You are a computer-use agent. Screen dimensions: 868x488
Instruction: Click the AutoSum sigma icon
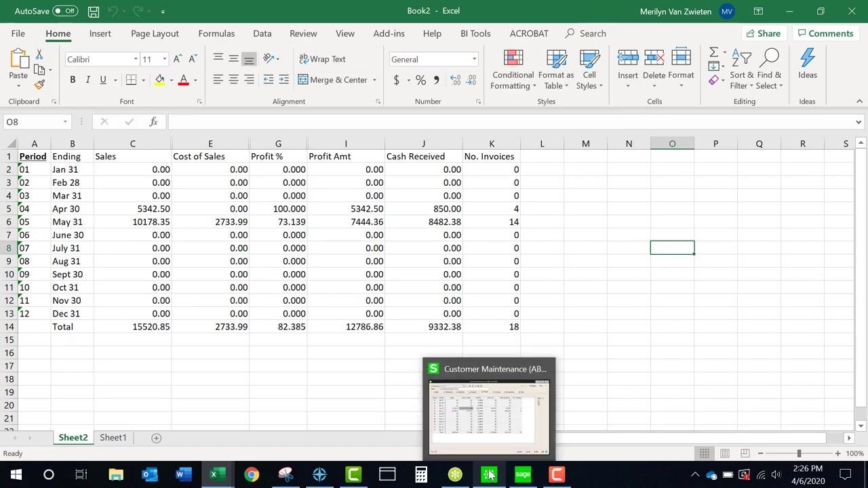point(713,53)
